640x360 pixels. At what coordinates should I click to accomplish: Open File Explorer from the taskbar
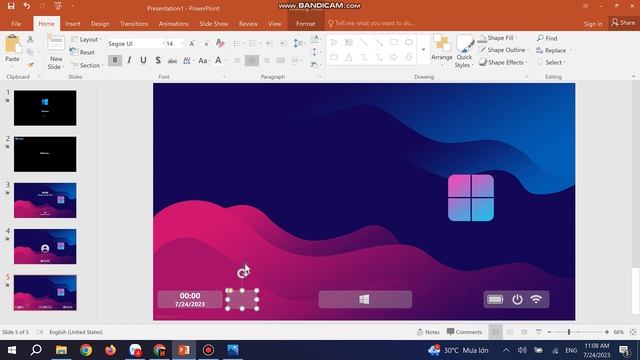tap(61, 350)
